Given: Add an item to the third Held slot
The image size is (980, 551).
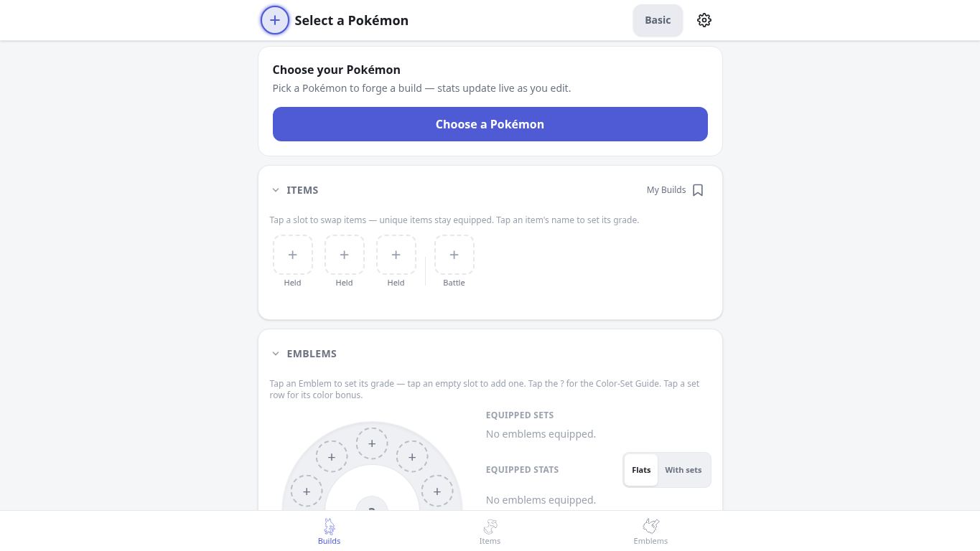Looking at the screenshot, I should [x=396, y=255].
